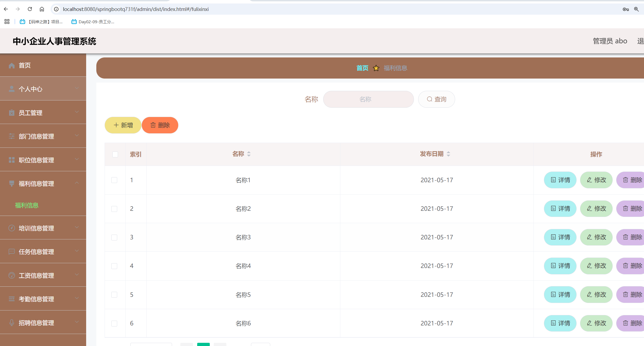
Task: Click the orange 删除 batch button
Action: coord(160,125)
